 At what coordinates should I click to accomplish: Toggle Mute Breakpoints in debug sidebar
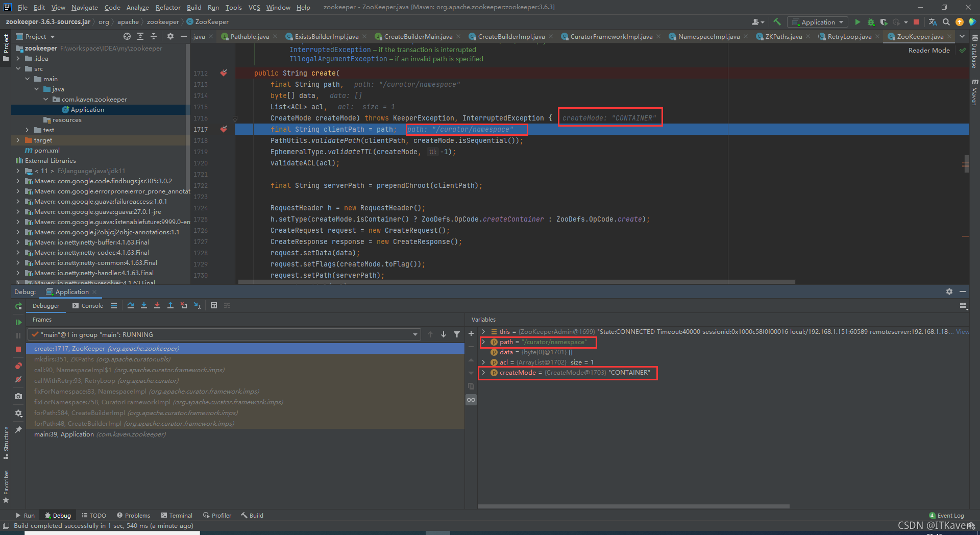[x=18, y=379]
